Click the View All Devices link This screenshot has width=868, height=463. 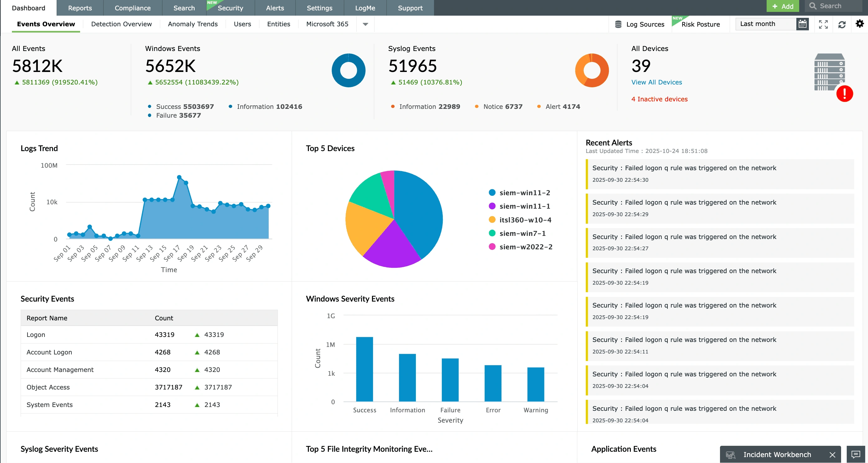pyautogui.click(x=656, y=82)
